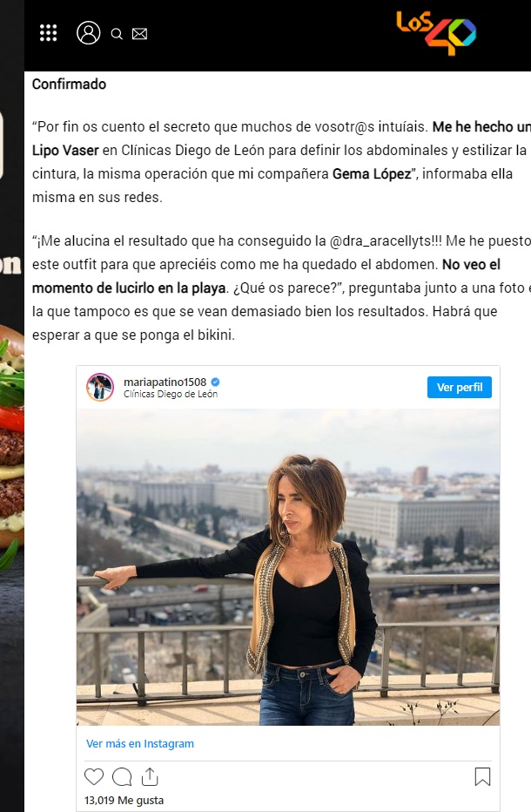Open the embedded Instagram photo
Viewport: 531px width, 812px height.
pyautogui.click(x=288, y=567)
